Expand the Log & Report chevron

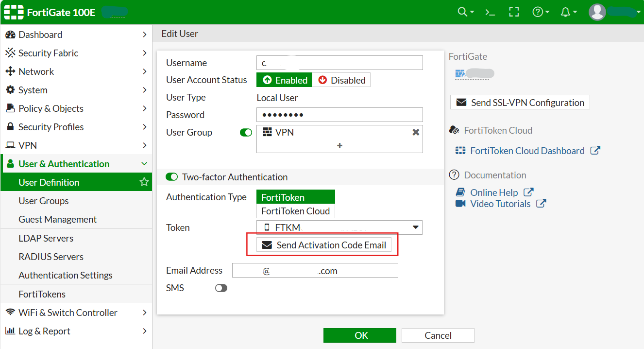(145, 331)
